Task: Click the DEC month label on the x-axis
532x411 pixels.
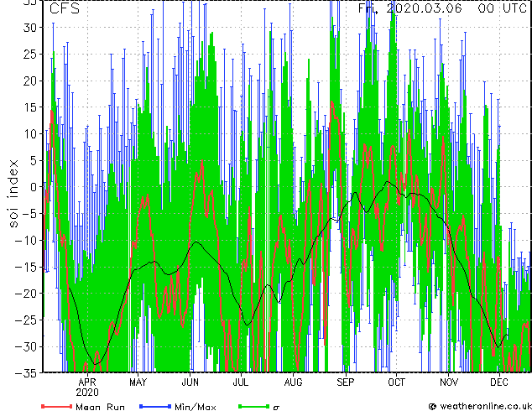Action: (x=499, y=382)
